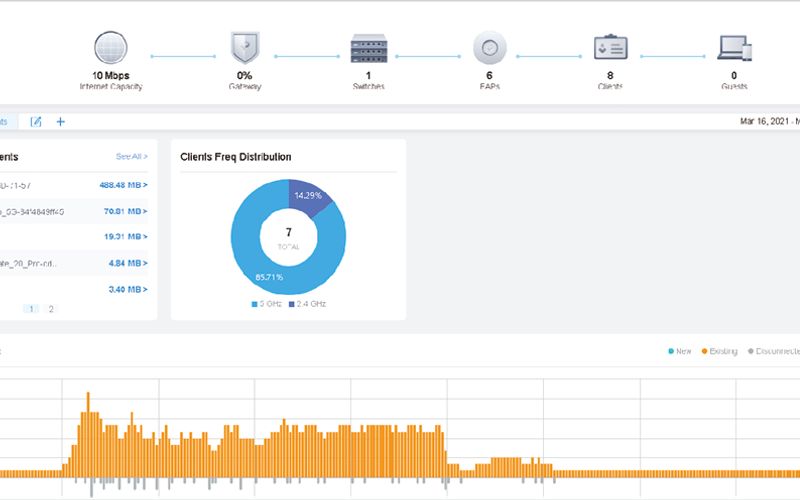
Task: Add a new dashboard tab with plus icon
Action: tap(61, 121)
